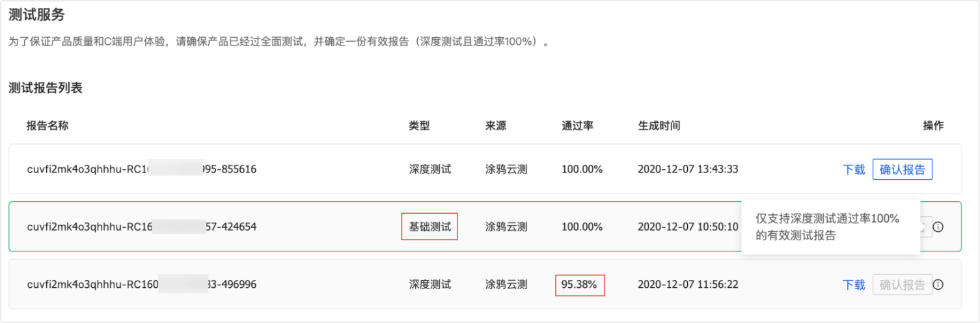Click the greyed-out 确认报告 button in the last row
The height and width of the screenshot is (323, 980).
(903, 285)
